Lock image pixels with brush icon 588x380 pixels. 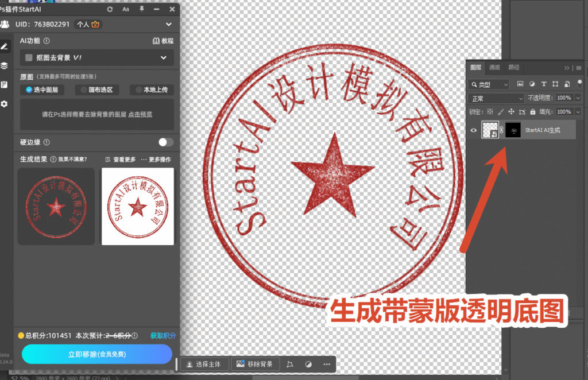tap(501, 112)
